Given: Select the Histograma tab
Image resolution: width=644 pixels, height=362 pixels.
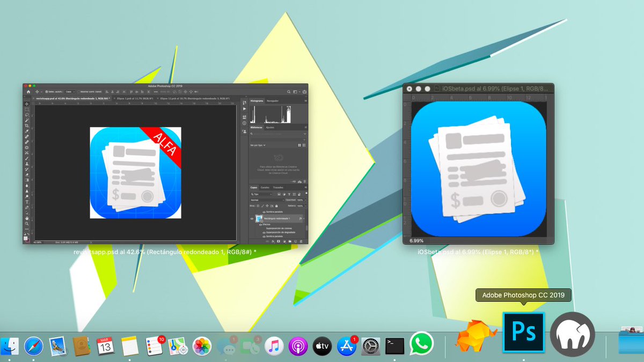Looking at the screenshot, I should tap(257, 101).
